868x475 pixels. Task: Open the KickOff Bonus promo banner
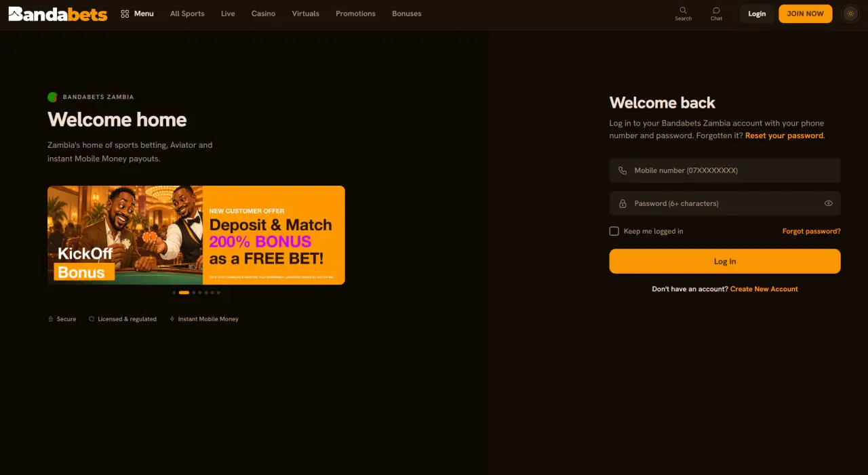tap(196, 235)
